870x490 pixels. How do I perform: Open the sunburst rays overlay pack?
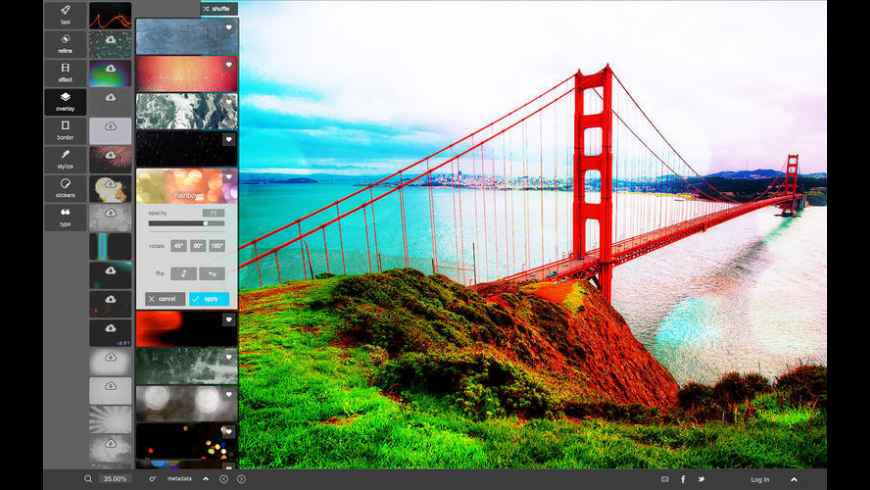coord(110,420)
